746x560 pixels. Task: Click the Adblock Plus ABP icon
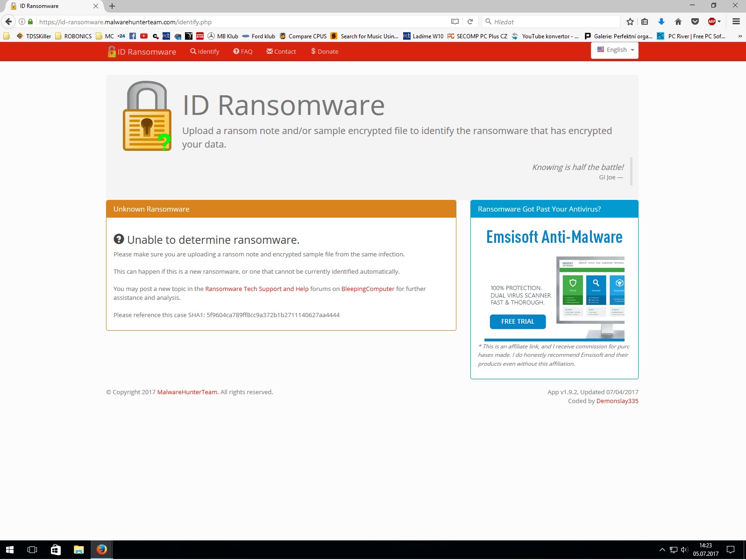(x=712, y=21)
